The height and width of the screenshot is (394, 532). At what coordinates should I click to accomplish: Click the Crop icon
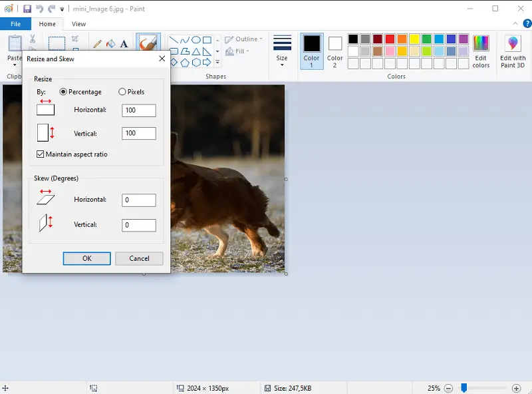coord(73,39)
